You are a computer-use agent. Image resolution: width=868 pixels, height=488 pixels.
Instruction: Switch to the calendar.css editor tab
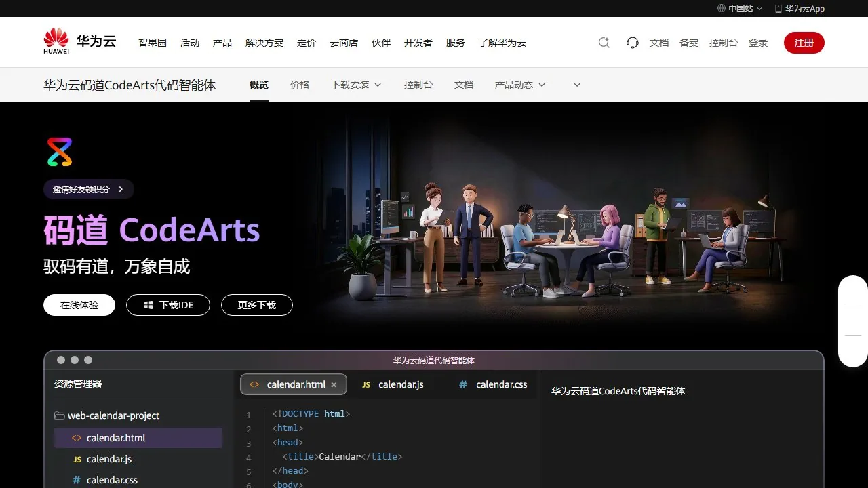493,384
